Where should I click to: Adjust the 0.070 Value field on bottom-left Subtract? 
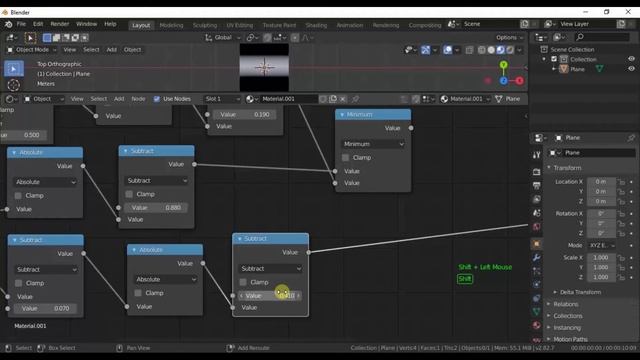tap(45, 309)
